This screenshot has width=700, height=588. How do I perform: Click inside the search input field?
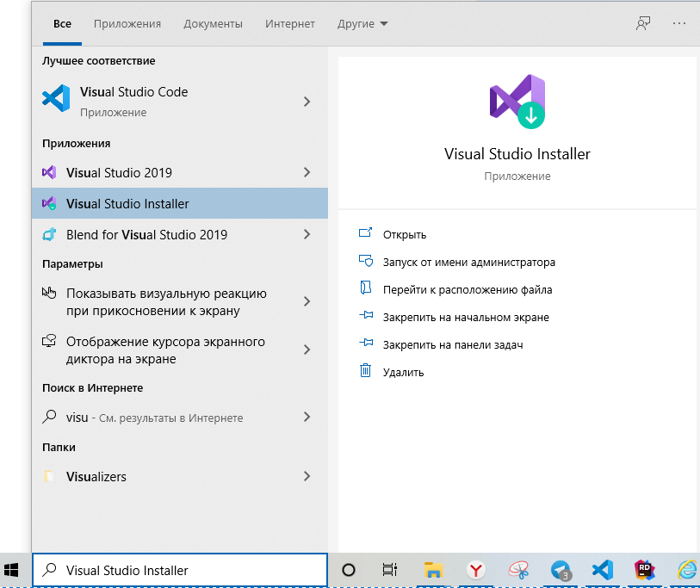179,570
